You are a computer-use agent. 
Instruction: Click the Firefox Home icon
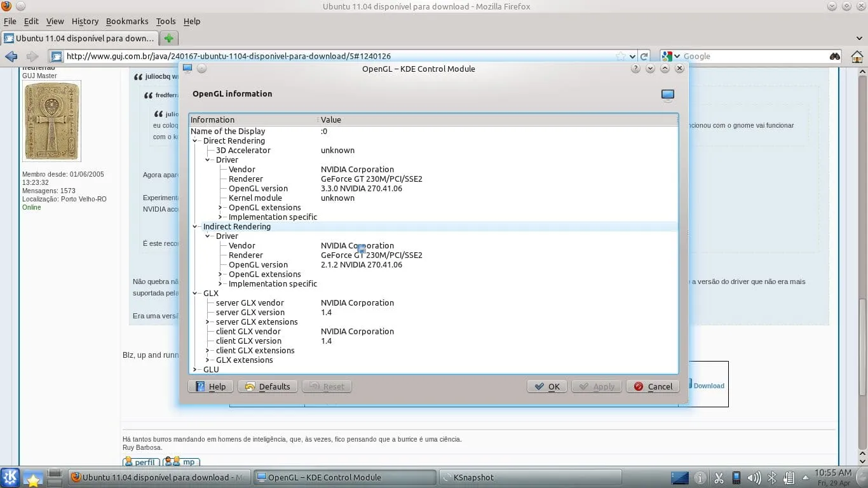(x=857, y=57)
